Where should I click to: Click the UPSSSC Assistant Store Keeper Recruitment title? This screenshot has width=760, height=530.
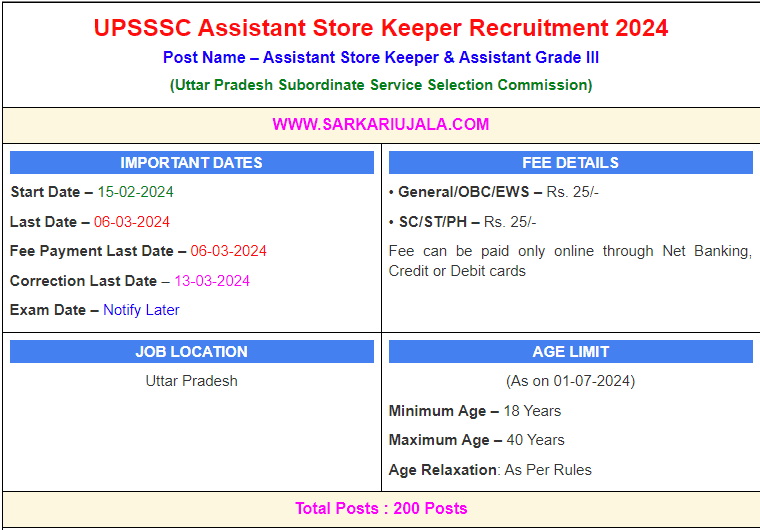(380, 28)
